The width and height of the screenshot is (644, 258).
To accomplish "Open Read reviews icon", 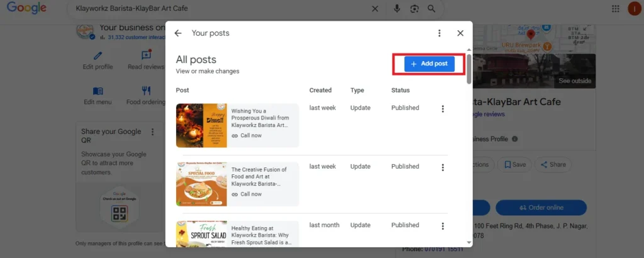I will (146, 55).
